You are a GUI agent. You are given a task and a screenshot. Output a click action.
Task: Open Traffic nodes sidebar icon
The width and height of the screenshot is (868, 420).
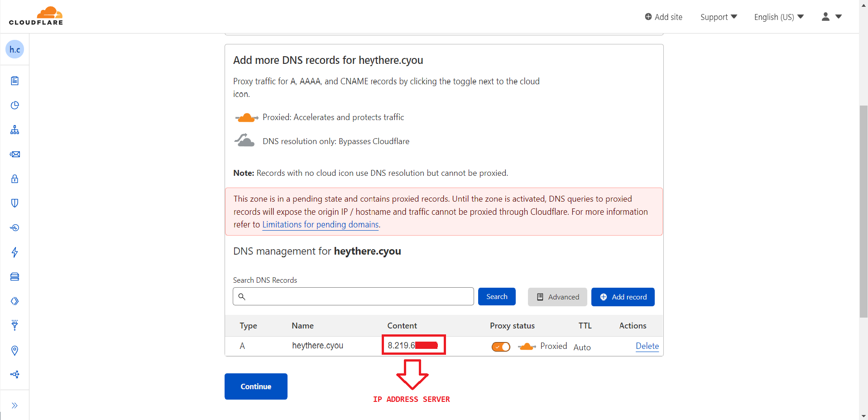click(x=14, y=374)
